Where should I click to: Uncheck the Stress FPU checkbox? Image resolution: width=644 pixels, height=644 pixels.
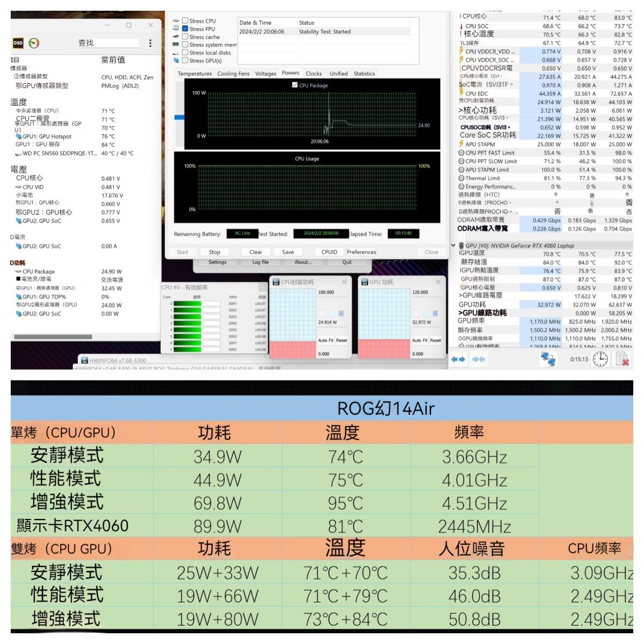click(x=185, y=29)
